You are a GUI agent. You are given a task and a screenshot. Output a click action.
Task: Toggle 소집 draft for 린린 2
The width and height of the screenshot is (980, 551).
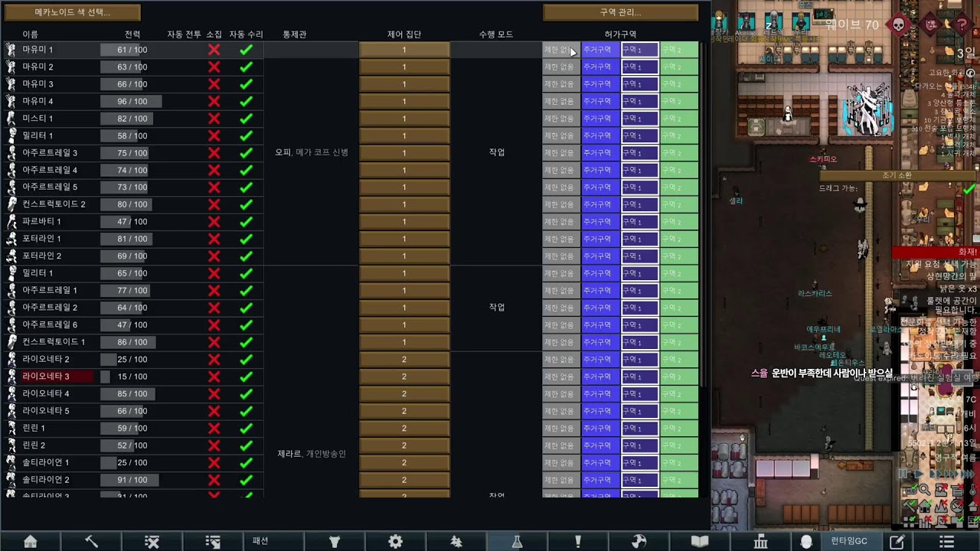click(214, 445)
